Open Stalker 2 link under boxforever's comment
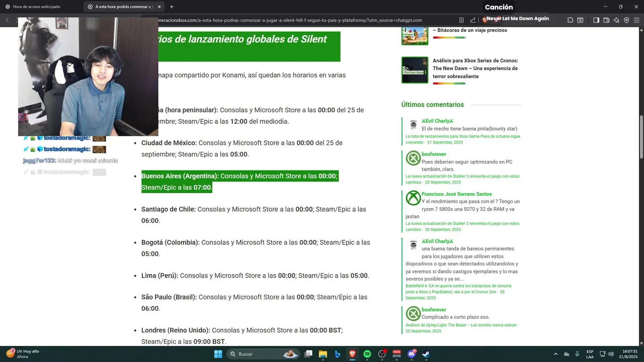 [x=462, y=179]
